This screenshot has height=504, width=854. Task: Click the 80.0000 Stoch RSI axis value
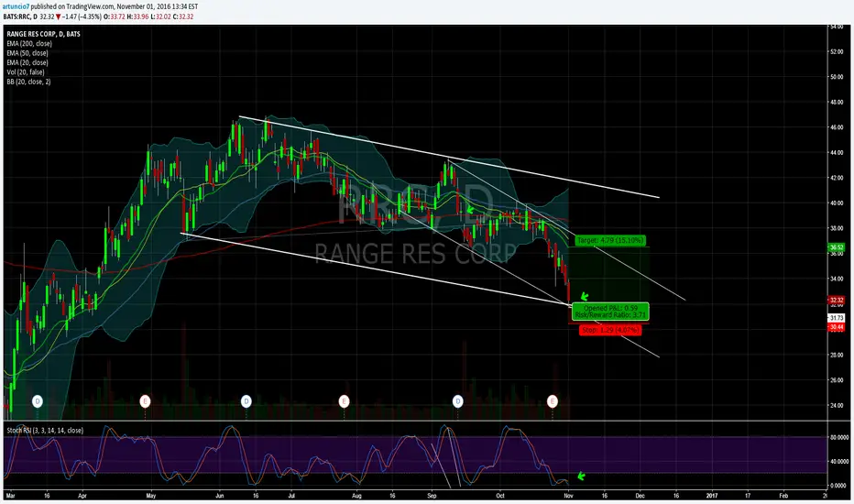839,437
